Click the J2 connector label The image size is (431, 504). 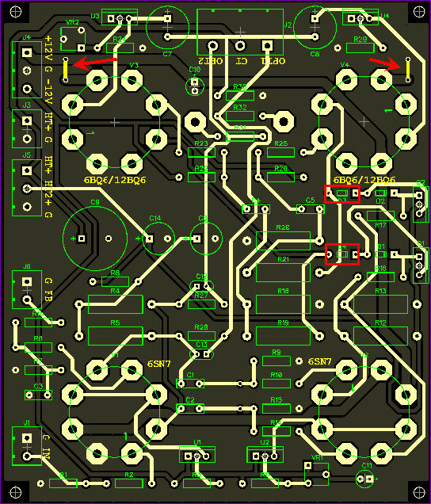288,25
